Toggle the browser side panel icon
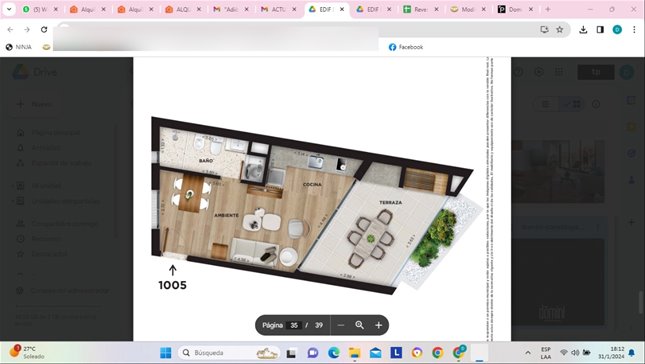The image size is (645, 364). [x=600, y=30]
